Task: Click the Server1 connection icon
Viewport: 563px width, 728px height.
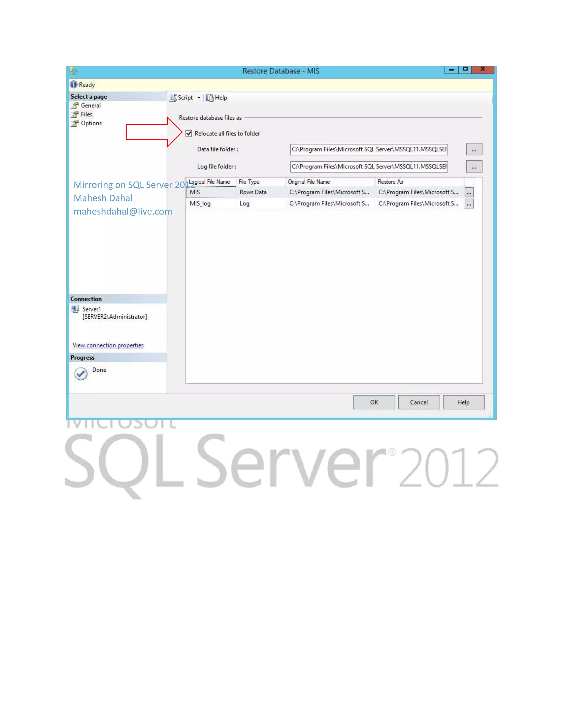Action: coord(75,309)
